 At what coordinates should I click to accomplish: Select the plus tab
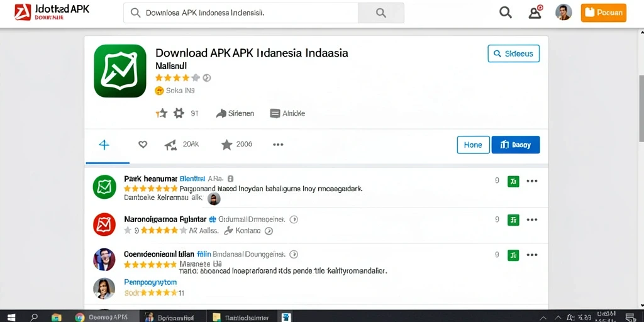(104, 145)
